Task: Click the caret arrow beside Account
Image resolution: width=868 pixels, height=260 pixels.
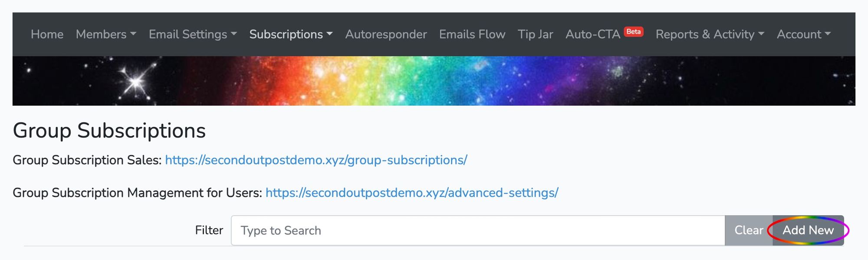Action: coord(828,34)
